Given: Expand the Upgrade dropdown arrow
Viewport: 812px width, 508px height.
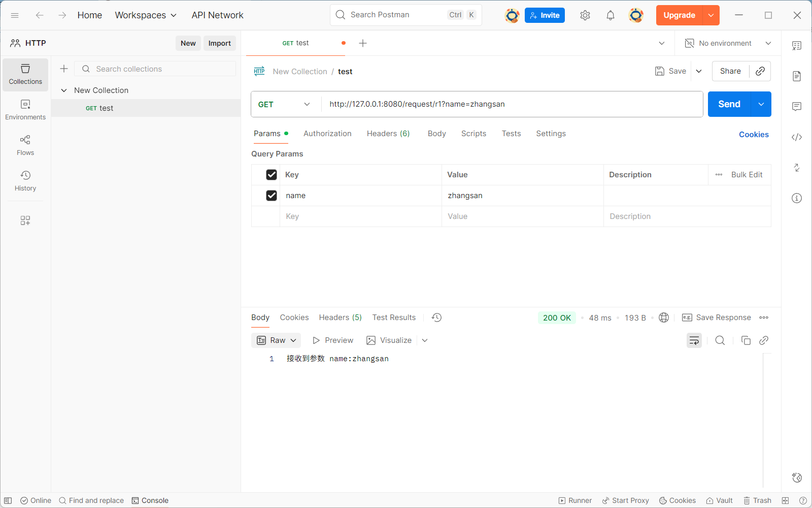Looking at the screenshot, I should coord(711,15).
